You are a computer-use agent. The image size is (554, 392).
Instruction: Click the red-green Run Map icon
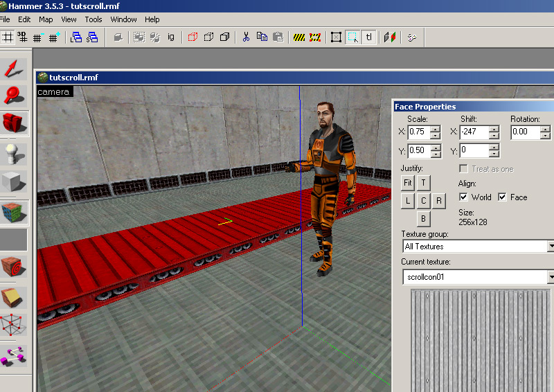point(390,37)
